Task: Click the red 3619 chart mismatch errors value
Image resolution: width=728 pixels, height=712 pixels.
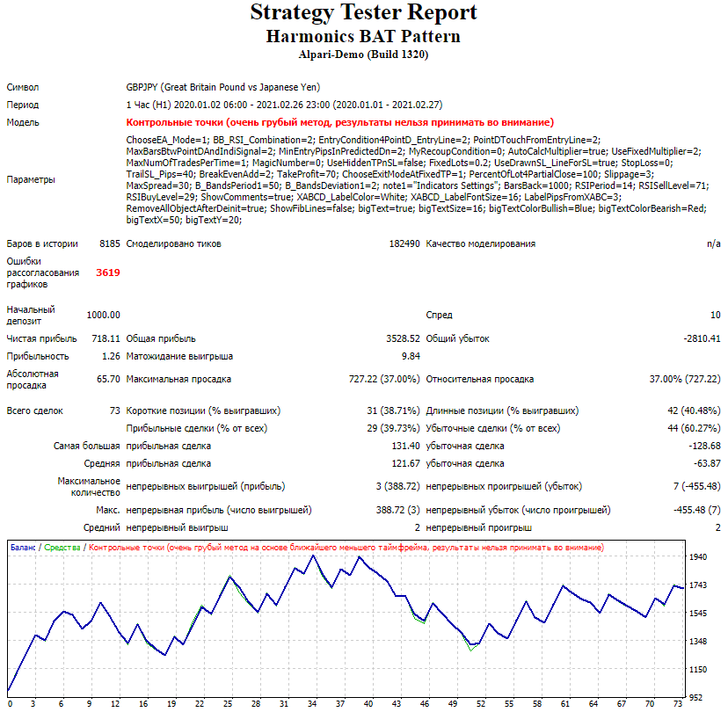Action: (x=108, y=272)
